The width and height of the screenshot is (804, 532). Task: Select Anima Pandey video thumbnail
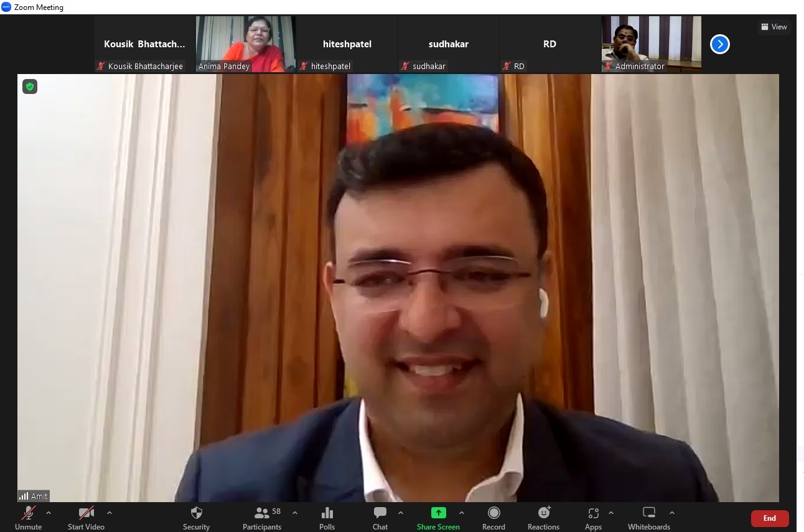(246, 44)
